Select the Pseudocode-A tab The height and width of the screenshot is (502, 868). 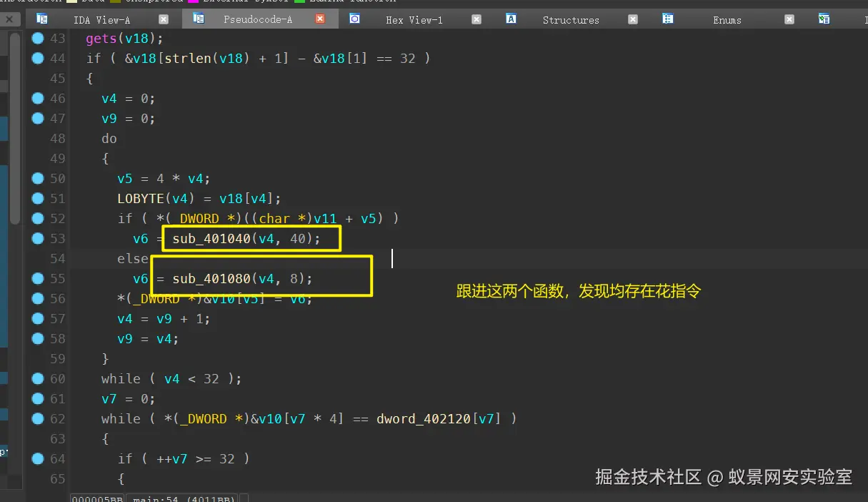pyautogui.click(x=258, y=20)
